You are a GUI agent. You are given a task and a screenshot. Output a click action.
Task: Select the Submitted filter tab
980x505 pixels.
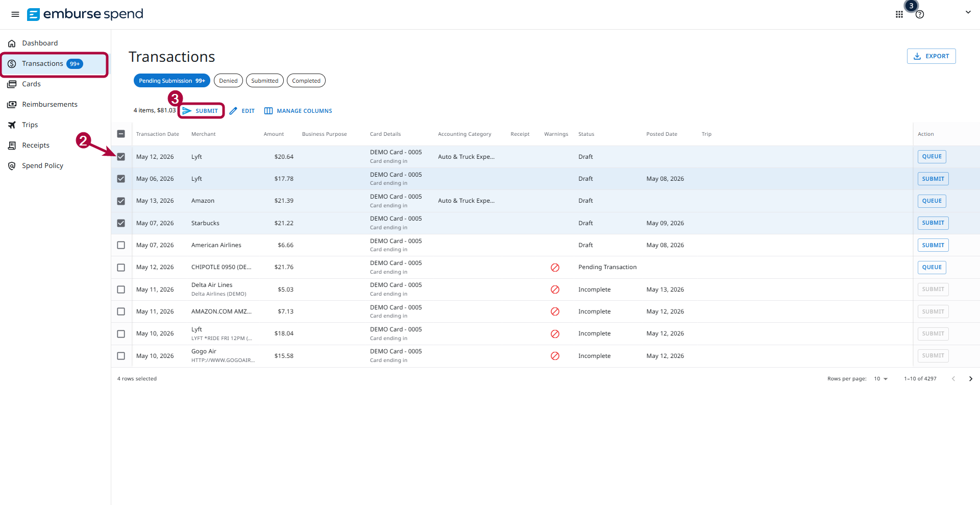(x=264, y=81)
